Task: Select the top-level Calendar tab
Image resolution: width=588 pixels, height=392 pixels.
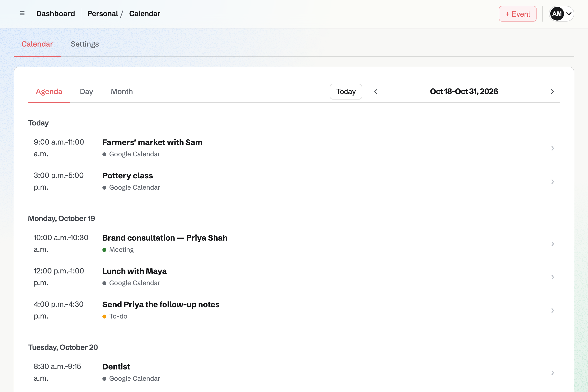Action: click(37, 44)
